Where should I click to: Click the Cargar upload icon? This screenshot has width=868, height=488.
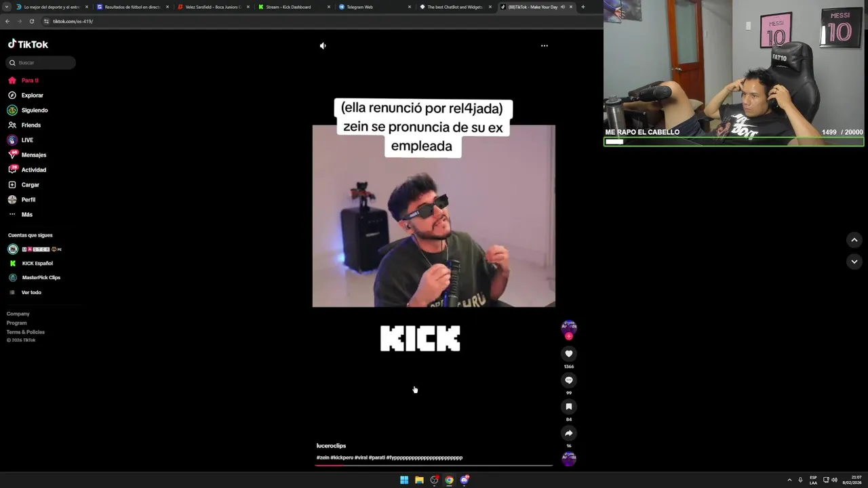tap(12, 185)
